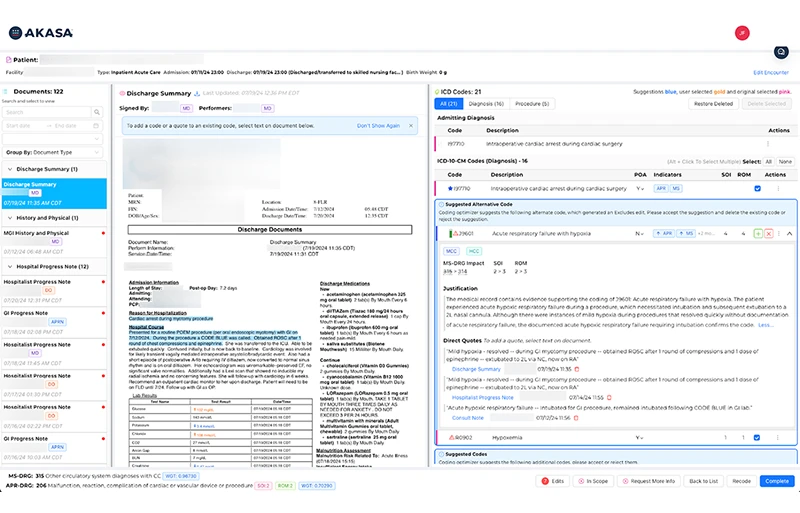Image resolution: width=800 pixels, height=513 pixels.
Task: Click the document Search input field
Action: (x=47, y=112)
